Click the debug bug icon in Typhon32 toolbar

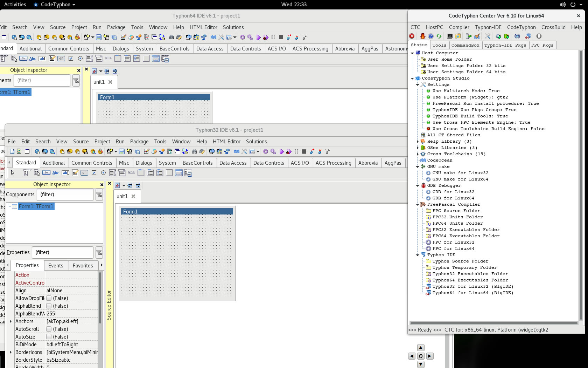(x=289, y=152)
